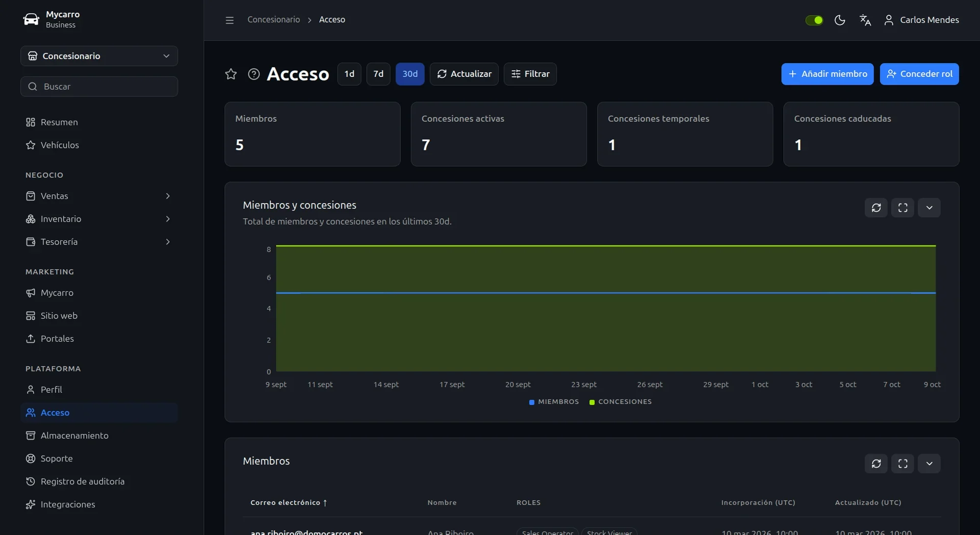
Task: Expand the Tesorería submenu
Action: 99,242
